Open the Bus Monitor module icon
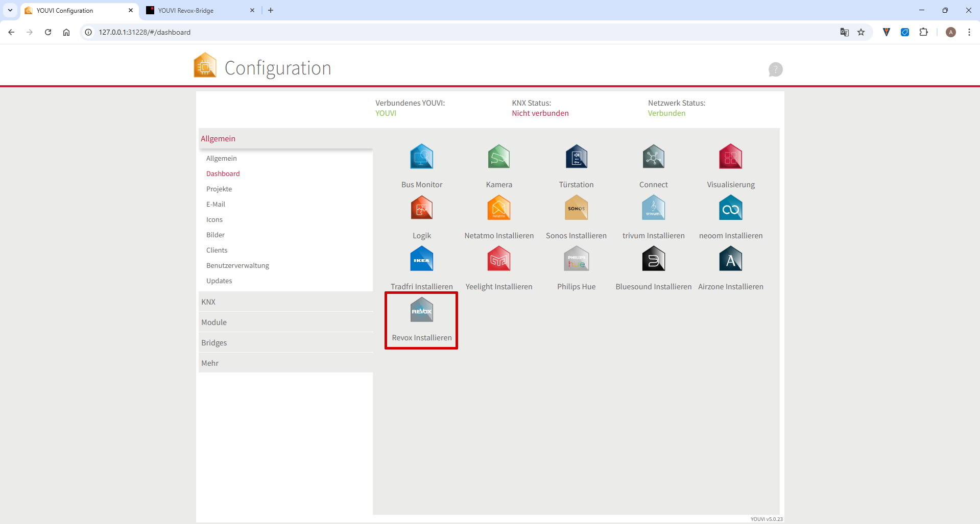Viewport: 980px width, 524px height. [x=421, y=157]
